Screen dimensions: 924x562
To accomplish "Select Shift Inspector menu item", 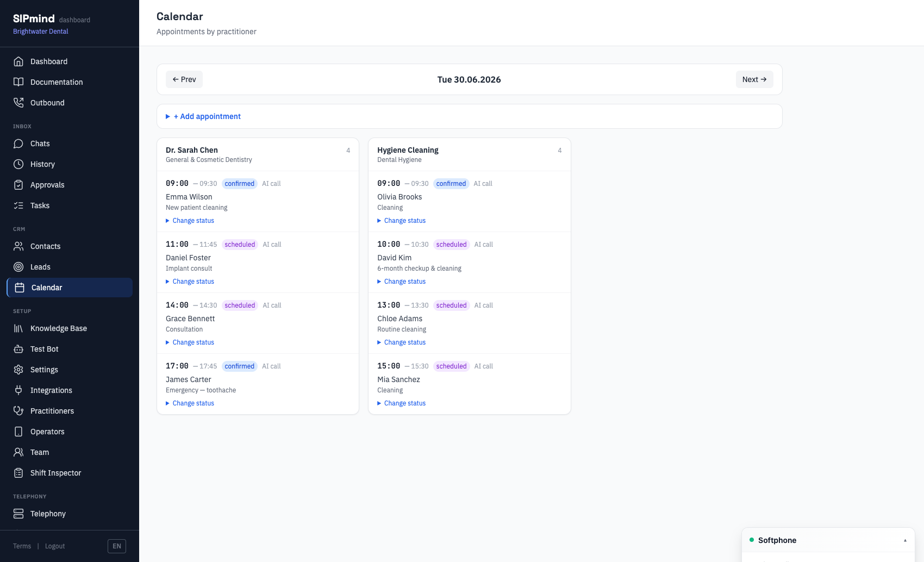I will pyautogui.click(x=70, y=473).
